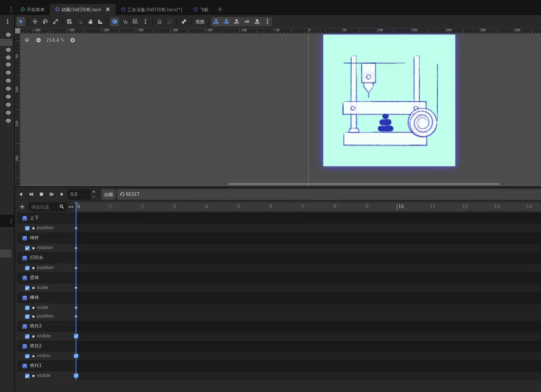
Task: Open snapping options via the three-dot dropdown
Action: (x=145, y=22)
